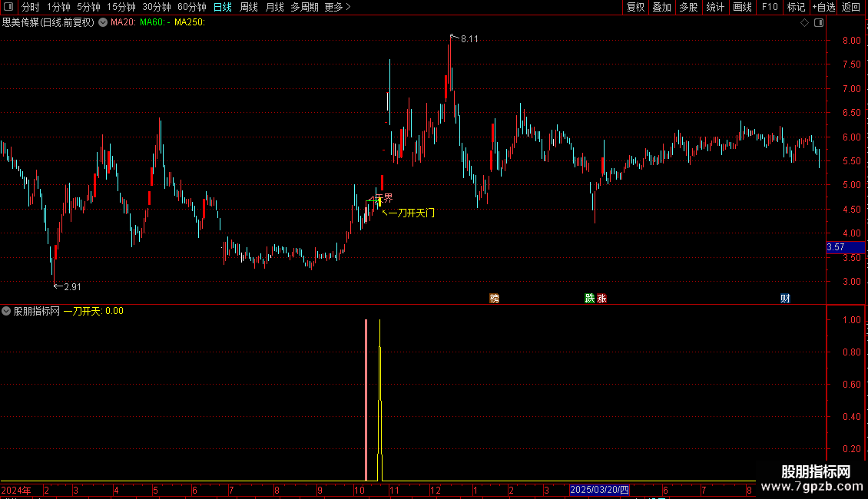The width and height of the screenshot is (868, 499).
Task: Click the 叠加 overlay button
Action: pos(661,7)
